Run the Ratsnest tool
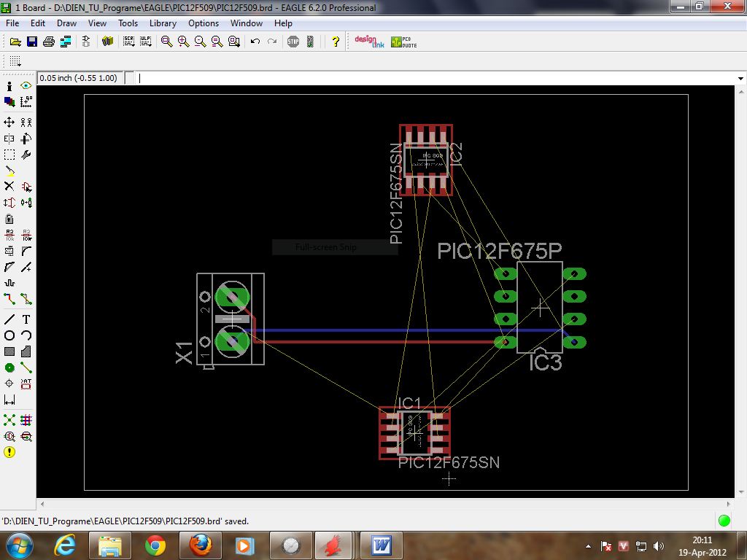 [9, 420]
